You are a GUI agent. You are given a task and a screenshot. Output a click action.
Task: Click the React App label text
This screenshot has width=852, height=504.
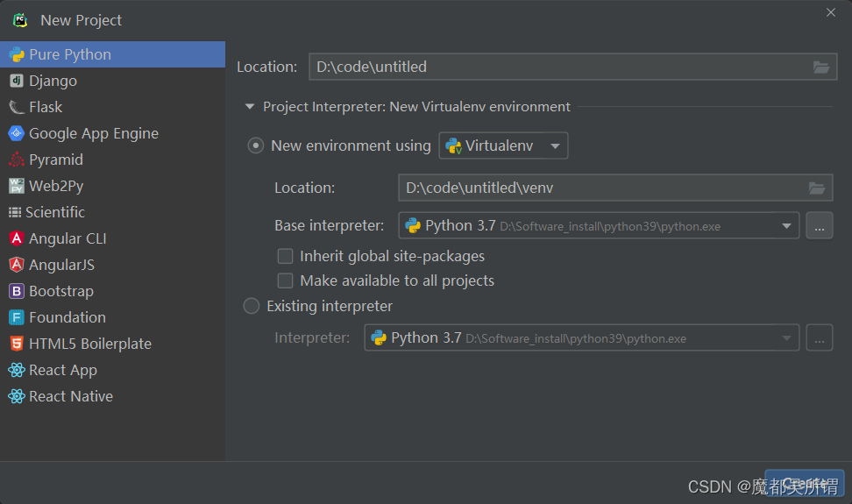[63, 370]
